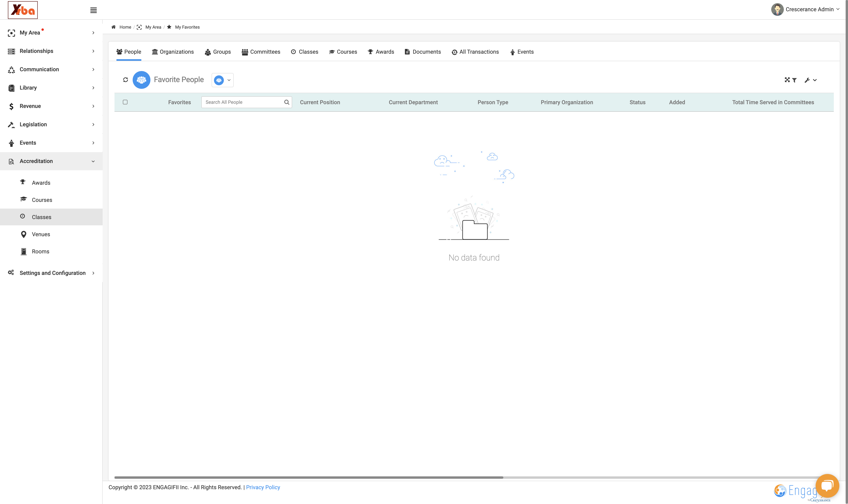Screen dimensions: 848x504
Task: Click the blue Favorite People group icon
Action: [x=141, y=80]
